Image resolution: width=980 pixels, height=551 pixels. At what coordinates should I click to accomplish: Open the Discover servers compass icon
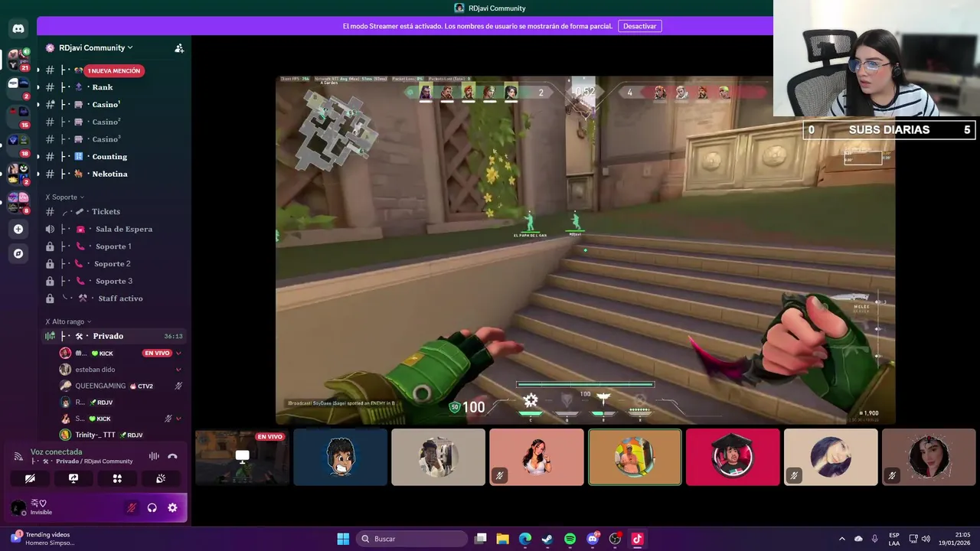18,253
